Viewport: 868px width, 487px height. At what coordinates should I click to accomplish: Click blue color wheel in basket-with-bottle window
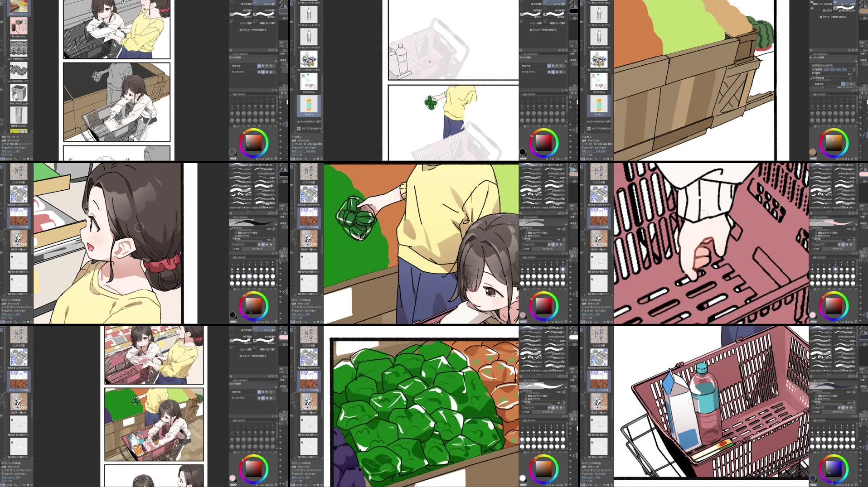point(834,469)
